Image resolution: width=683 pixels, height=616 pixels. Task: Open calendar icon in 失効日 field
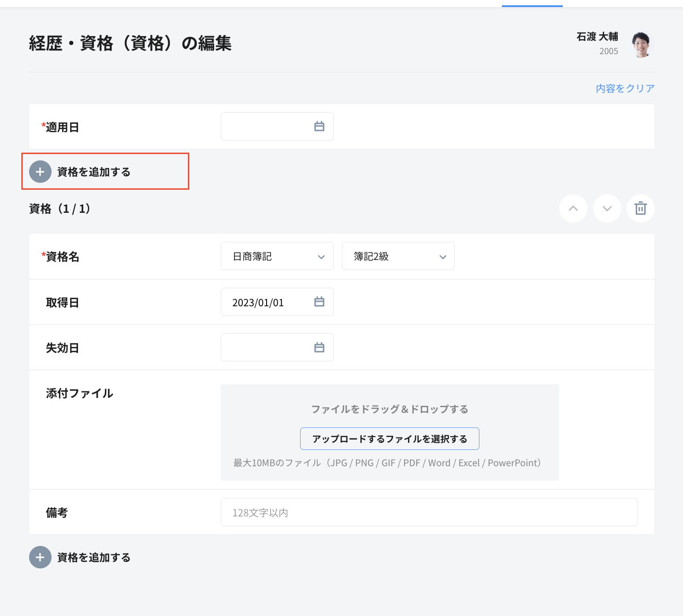click(x=319, y=347)
